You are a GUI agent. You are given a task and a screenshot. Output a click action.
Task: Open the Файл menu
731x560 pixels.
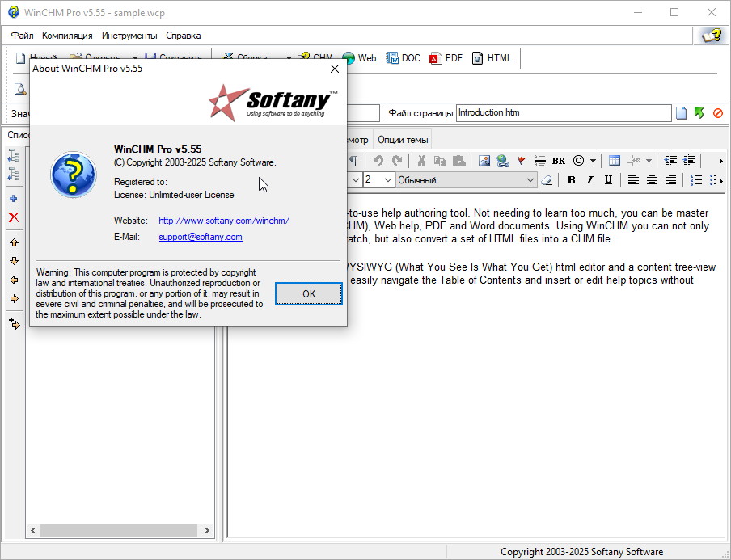click(x=23, y=36)
